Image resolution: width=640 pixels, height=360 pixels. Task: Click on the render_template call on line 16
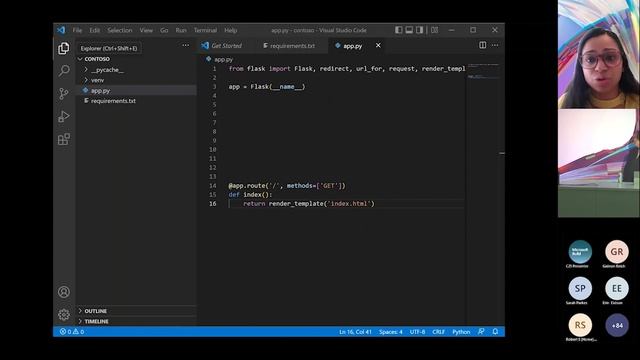coord(321,204)
